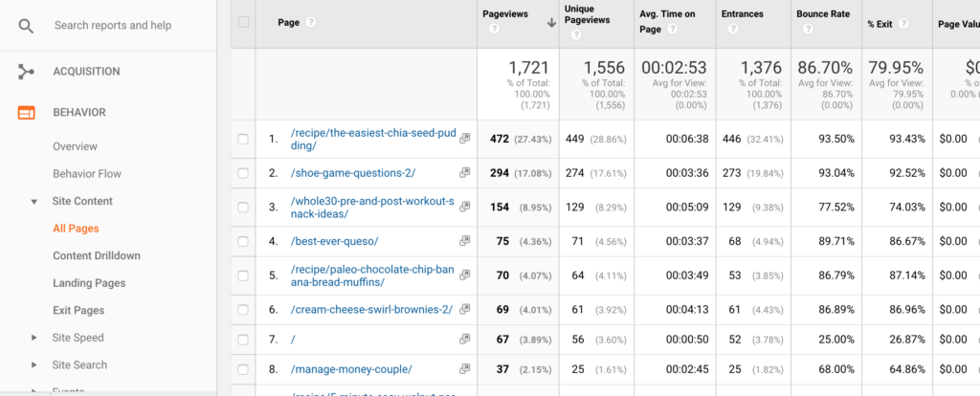Open help icon under Unique Pageviews header
The image size is (980, 396).
tap(575, 35)
